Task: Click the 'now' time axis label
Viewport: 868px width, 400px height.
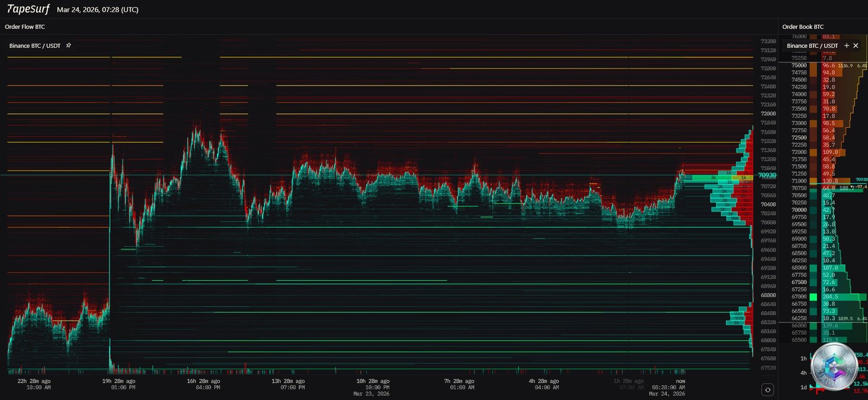Action: pos(680,381)
